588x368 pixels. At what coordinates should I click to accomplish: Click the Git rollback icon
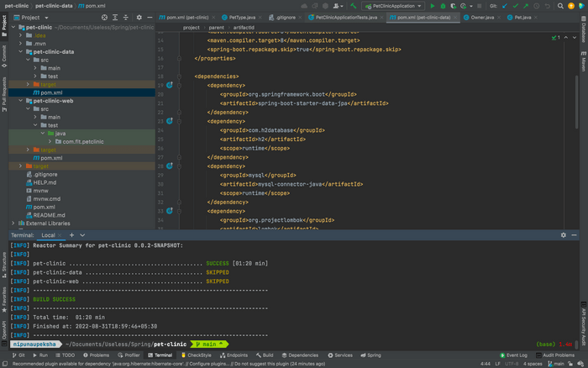point(548,6)
